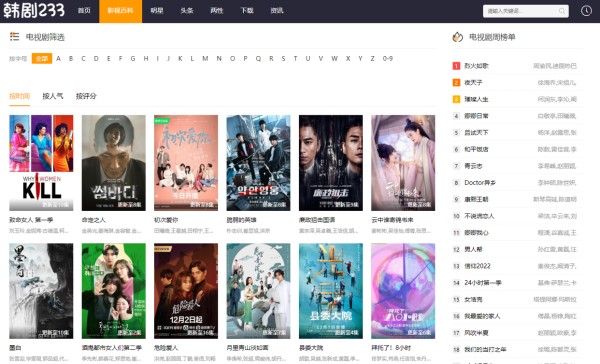Click the title 拜托了！8小时
The height and width of the screenshot is (364, 600).
(x=391, y=348)
